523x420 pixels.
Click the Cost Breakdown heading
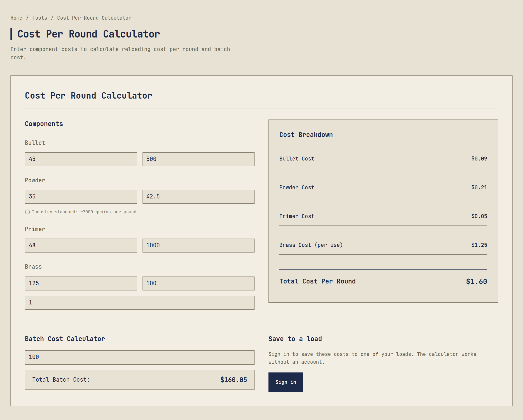(x=306, y=135)
